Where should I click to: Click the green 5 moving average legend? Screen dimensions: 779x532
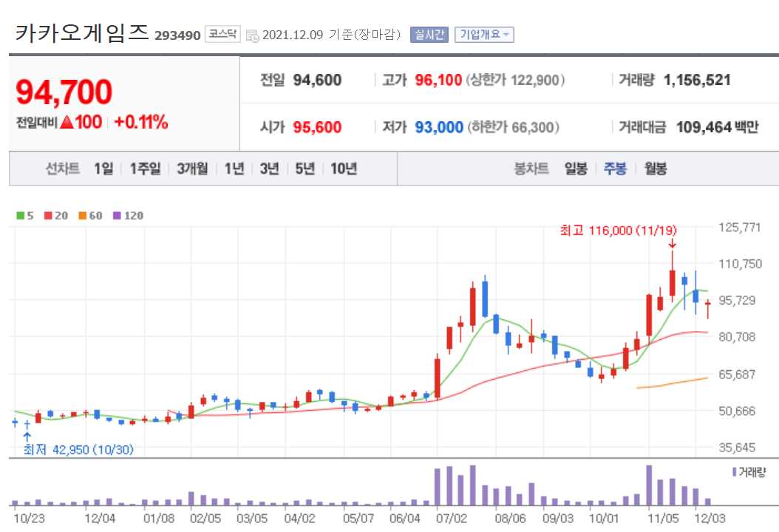(x=25, y=216)
